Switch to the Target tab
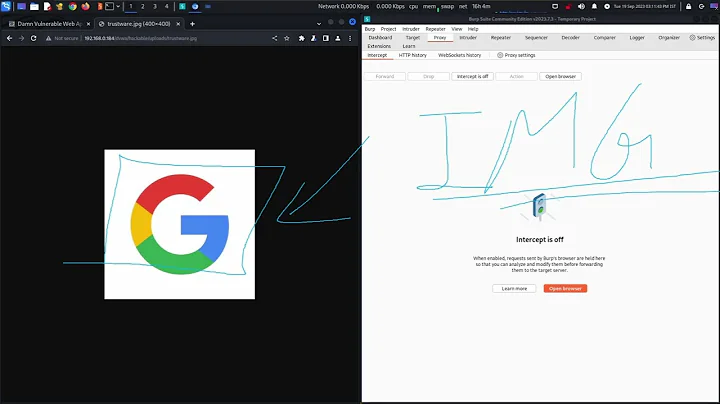The width and height of the screenshot is (720, 404). pyautogui.click(x=413, y=38)
